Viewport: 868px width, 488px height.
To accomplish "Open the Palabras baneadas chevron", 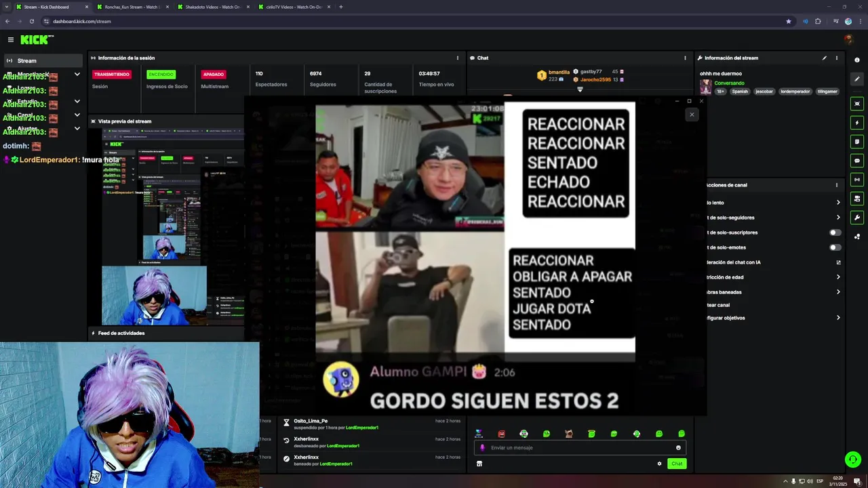I will (x=838, y=292).
